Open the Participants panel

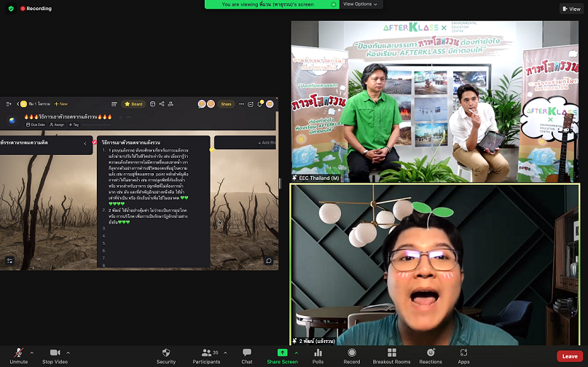(206, 354)
